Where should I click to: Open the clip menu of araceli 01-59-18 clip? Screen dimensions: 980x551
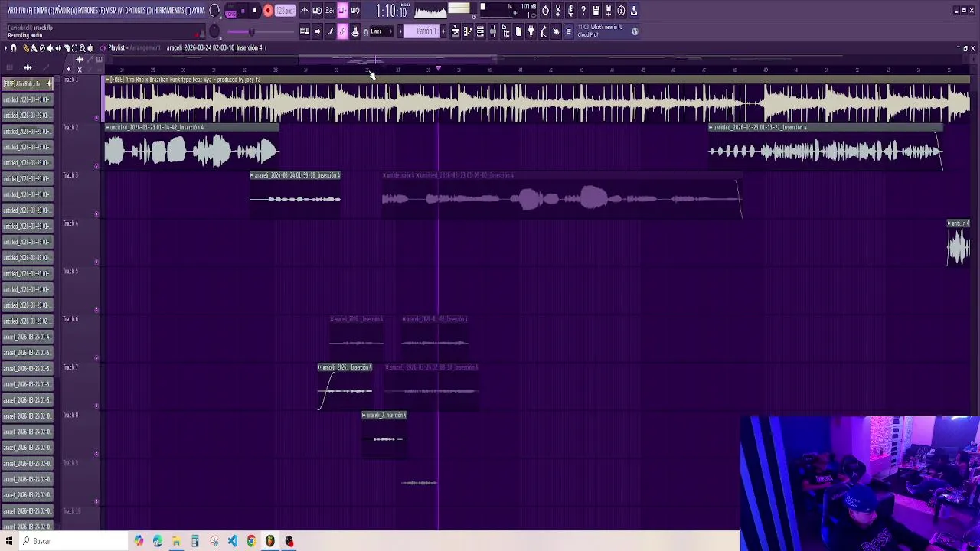point(253,175)
